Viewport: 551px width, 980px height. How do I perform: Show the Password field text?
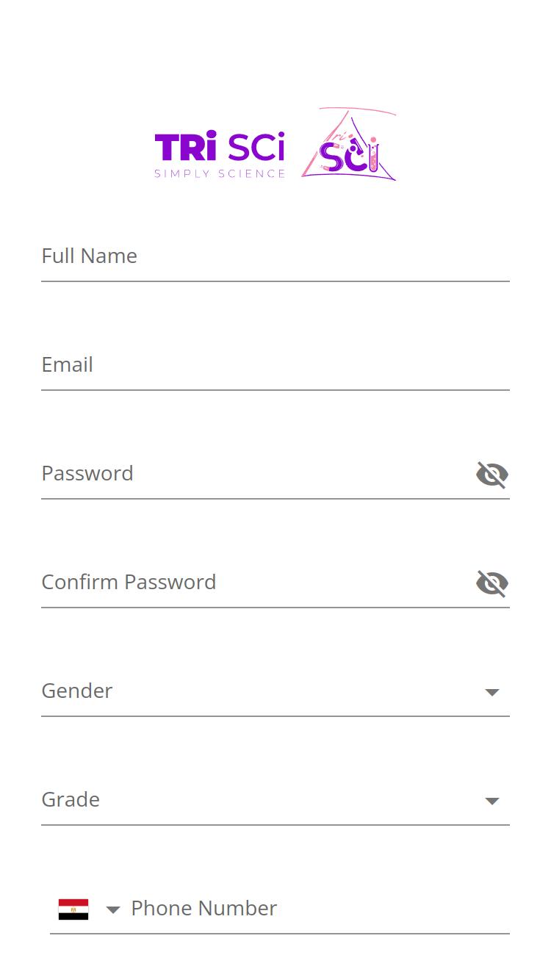(x=491, y=475)
